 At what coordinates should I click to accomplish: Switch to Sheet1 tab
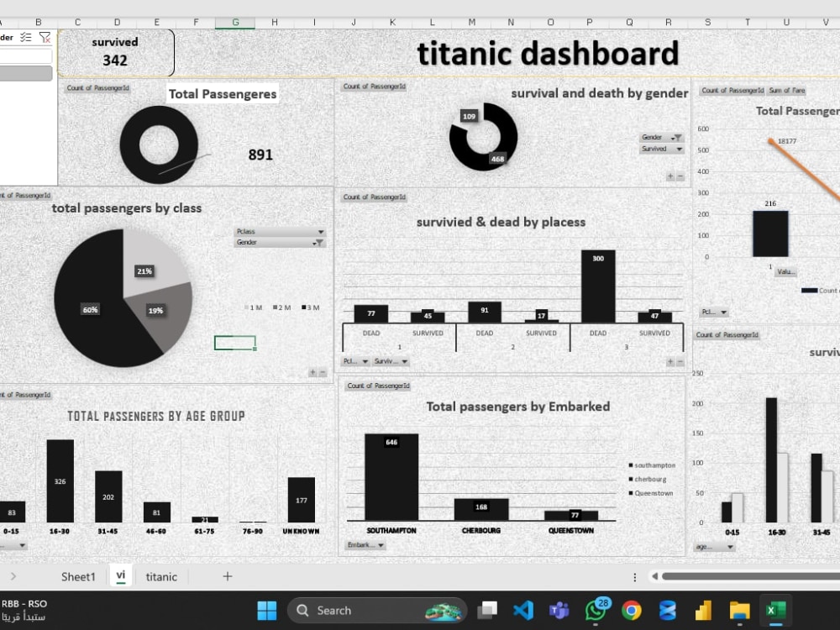coord(78,576)
